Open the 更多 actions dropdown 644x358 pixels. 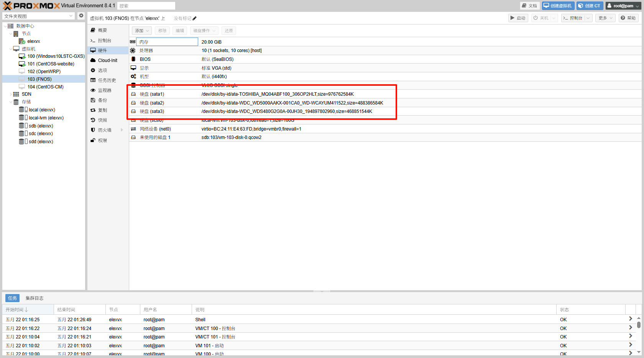click(605, 18)
